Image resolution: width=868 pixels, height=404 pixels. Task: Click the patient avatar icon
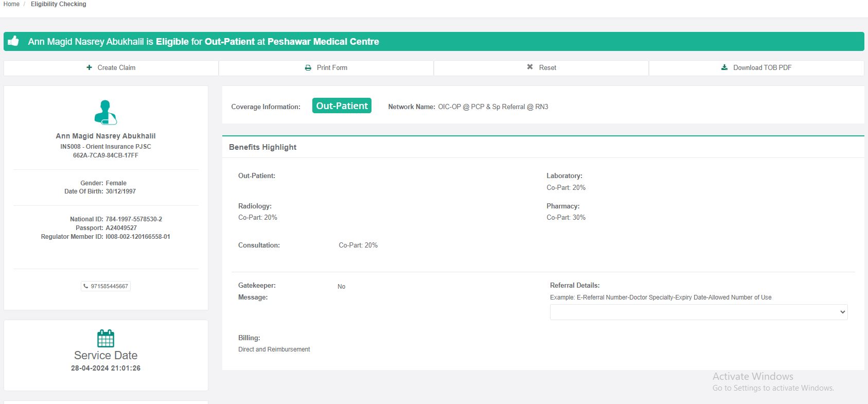tap(105, 112)
